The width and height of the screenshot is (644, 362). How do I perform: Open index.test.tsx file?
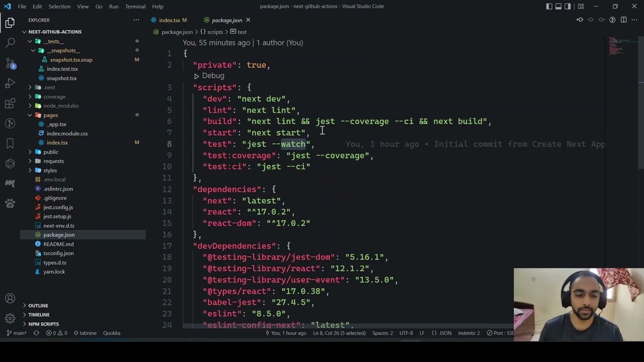point(62,69)
